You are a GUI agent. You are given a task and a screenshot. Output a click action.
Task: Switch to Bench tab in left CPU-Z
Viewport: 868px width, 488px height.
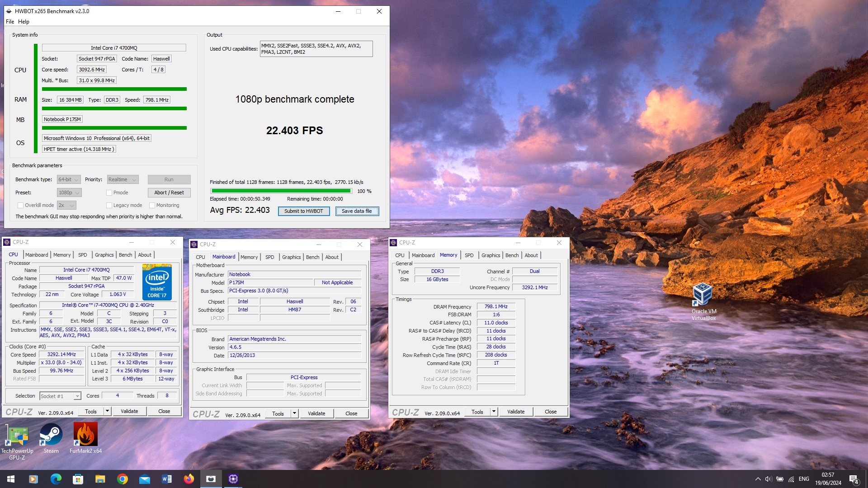pos(125,255)
